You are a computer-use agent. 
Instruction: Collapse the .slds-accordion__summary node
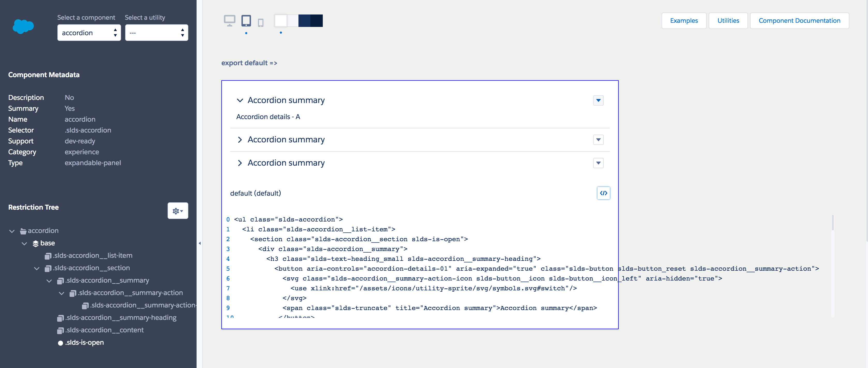tap(49, 281)
